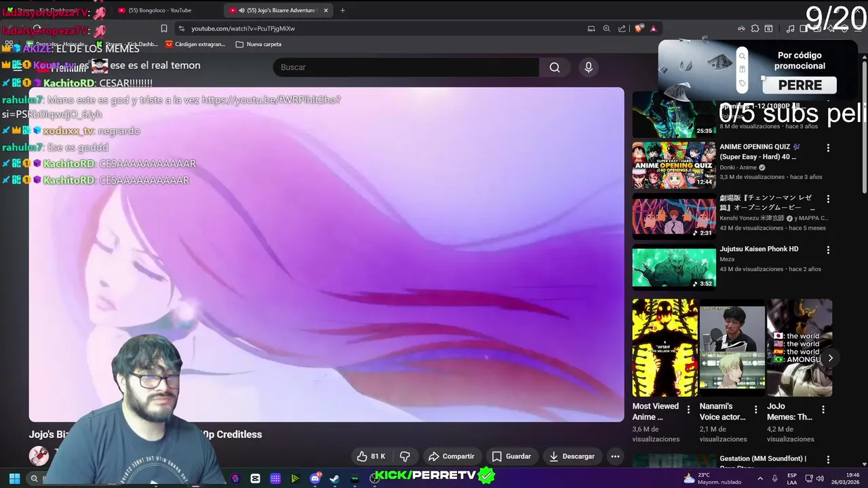Open the browser extensions puzzle icon

pyautogui.click(x=755, y=28)
